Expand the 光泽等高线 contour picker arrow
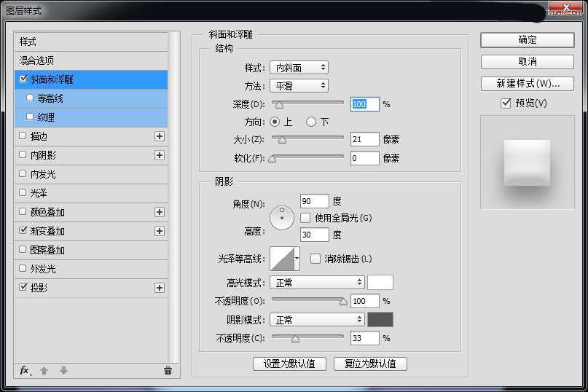This screenshot has width=588, height=392. [x=297, y=259]
